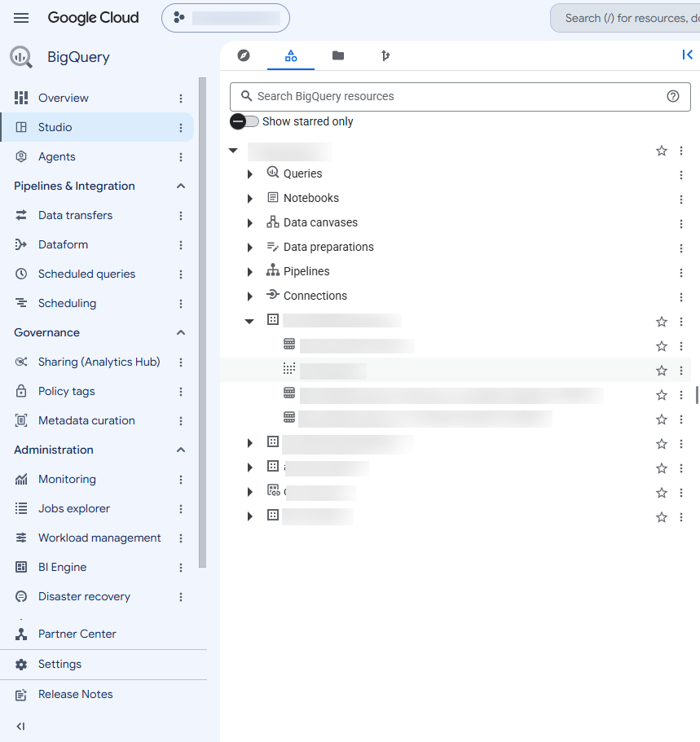The width and height of the screenshot is (700, 742).
Task: Click the Disaster recovery icon
Action: [x=21, y=596]
